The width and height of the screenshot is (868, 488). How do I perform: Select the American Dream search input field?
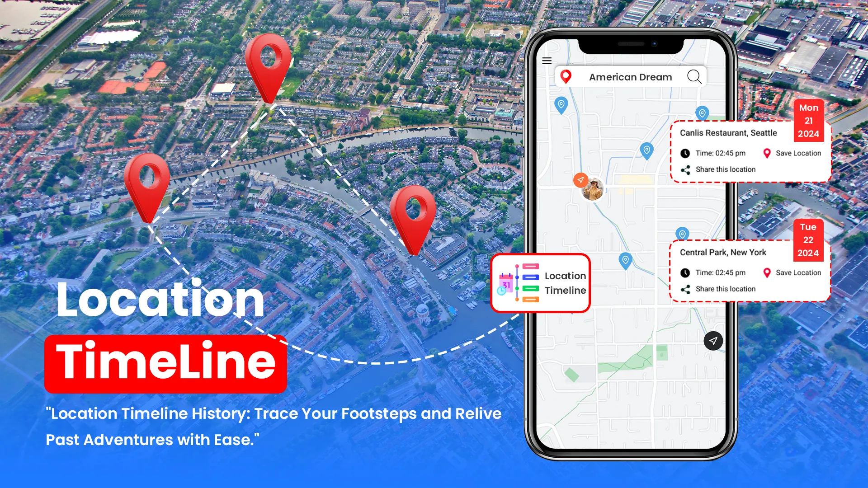tap(630, 76)
